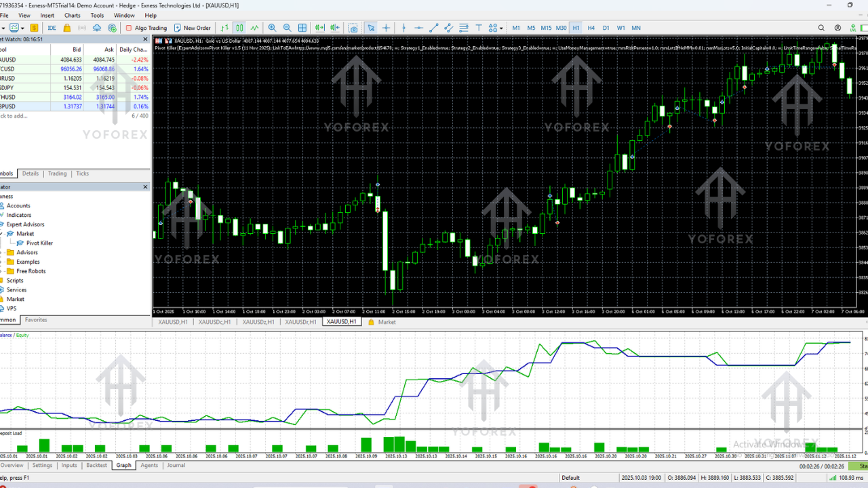The width and height of the screenshot is (868, 488).
Task: Toggle the Algo Trading button
Action: [146, 28]
